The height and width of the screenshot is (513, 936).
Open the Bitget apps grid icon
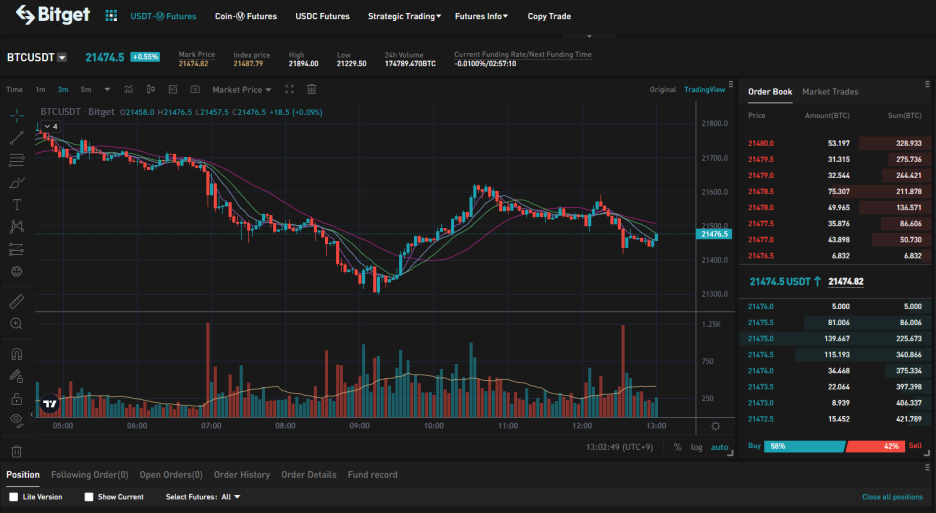(111, 16)
